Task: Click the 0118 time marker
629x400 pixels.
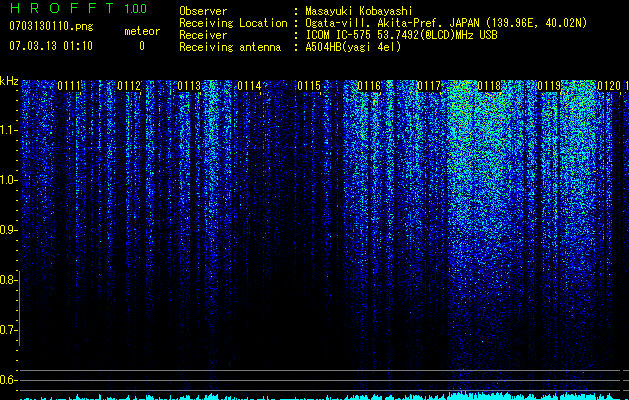Action: click(489, 86)
